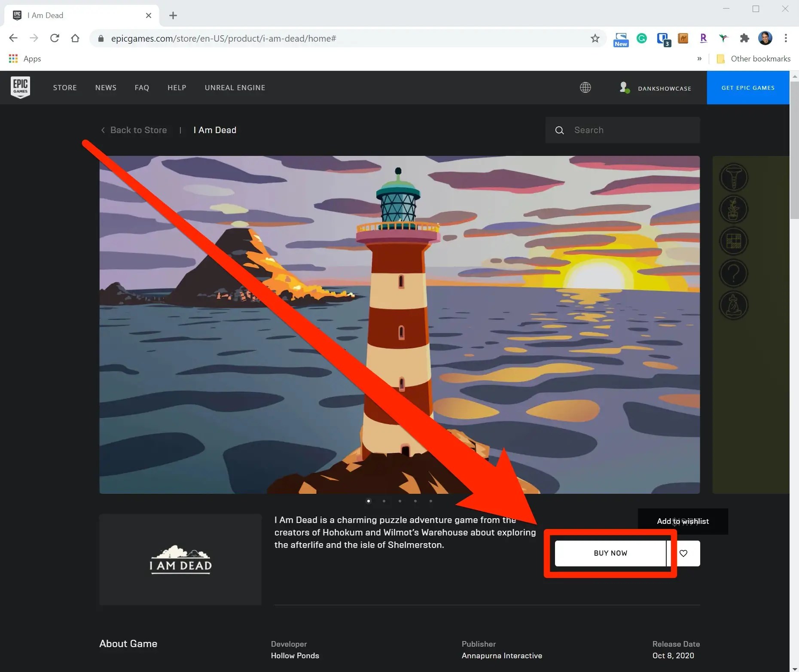Open the browser home page

(x=75, y=38)
